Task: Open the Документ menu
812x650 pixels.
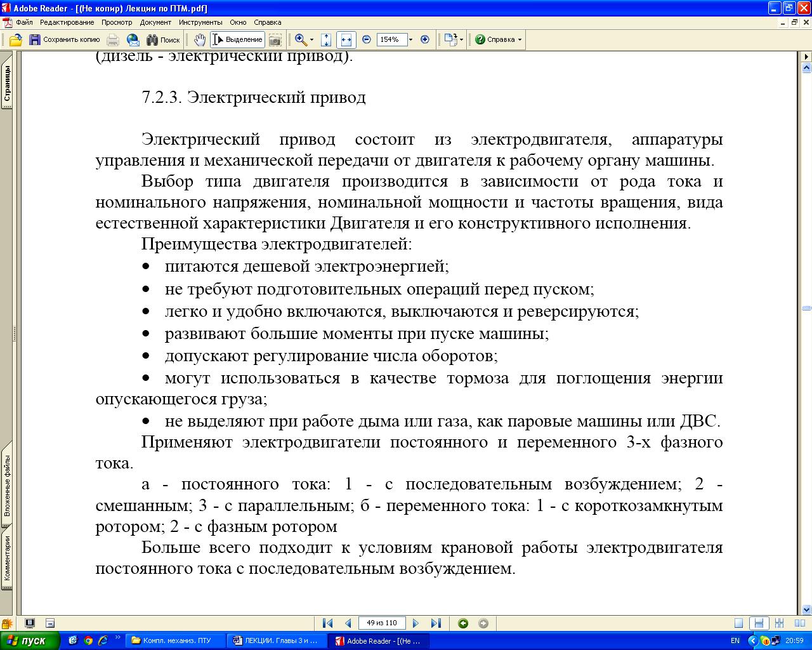Action: click(x=155, y=22)
